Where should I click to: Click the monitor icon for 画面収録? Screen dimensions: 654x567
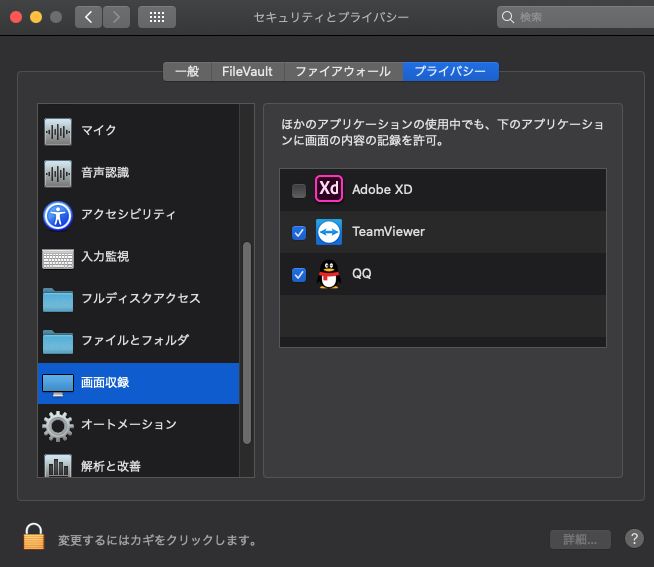58,385
